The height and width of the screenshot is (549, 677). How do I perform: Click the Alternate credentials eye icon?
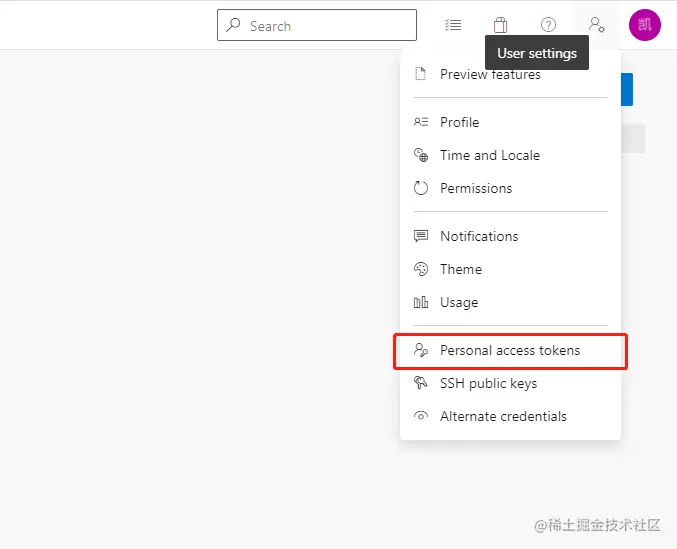(x=421, y=416)
